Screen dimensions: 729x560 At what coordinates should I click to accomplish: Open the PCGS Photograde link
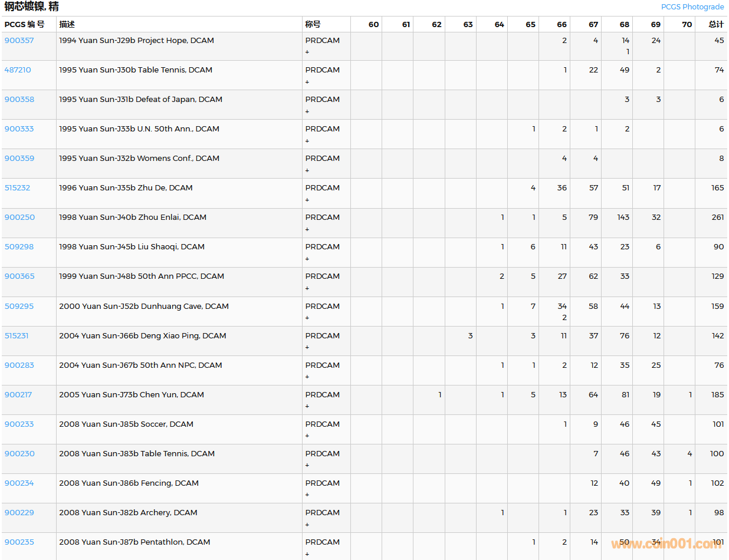692,7
